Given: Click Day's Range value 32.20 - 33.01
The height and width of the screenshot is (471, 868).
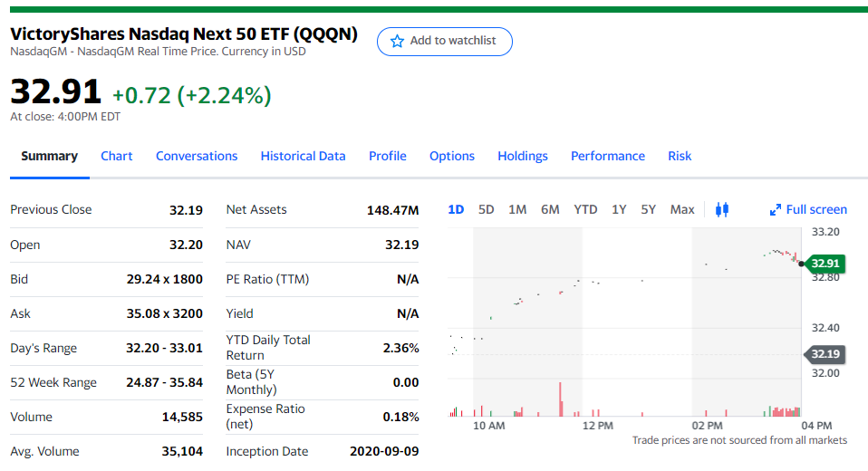Looking at the screenshot, I should pyautogui.click(x=164, y=348).
